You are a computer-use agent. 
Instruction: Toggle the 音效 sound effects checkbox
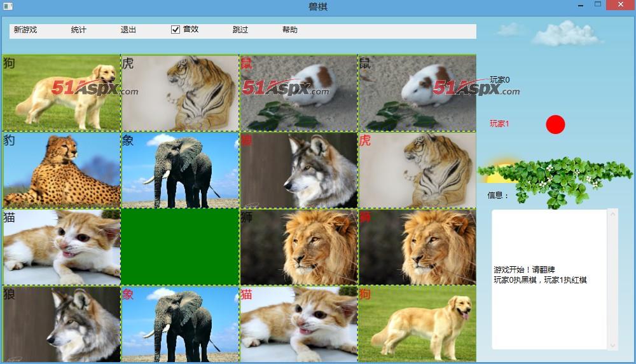click(185, 30)
